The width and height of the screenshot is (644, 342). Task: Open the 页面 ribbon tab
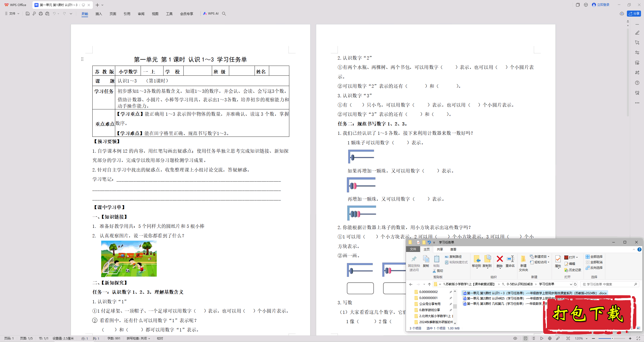(113, 14)
